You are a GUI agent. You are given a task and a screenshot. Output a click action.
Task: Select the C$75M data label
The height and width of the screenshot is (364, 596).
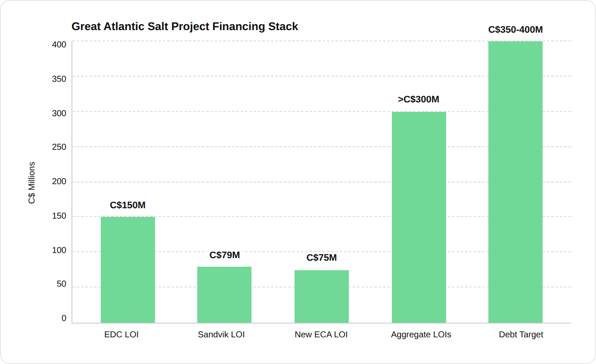coord(322,258)
